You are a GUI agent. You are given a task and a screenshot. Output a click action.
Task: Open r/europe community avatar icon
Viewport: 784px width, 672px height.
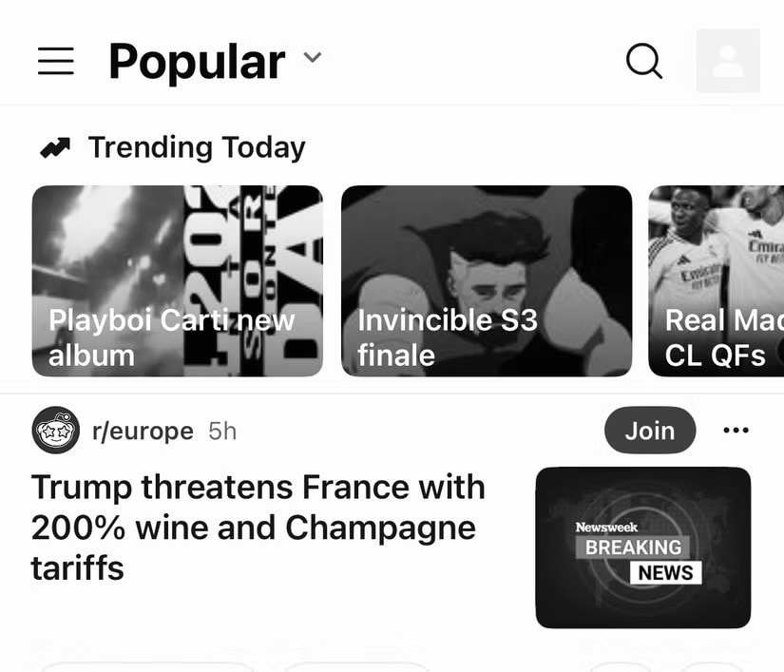point(56,432)
